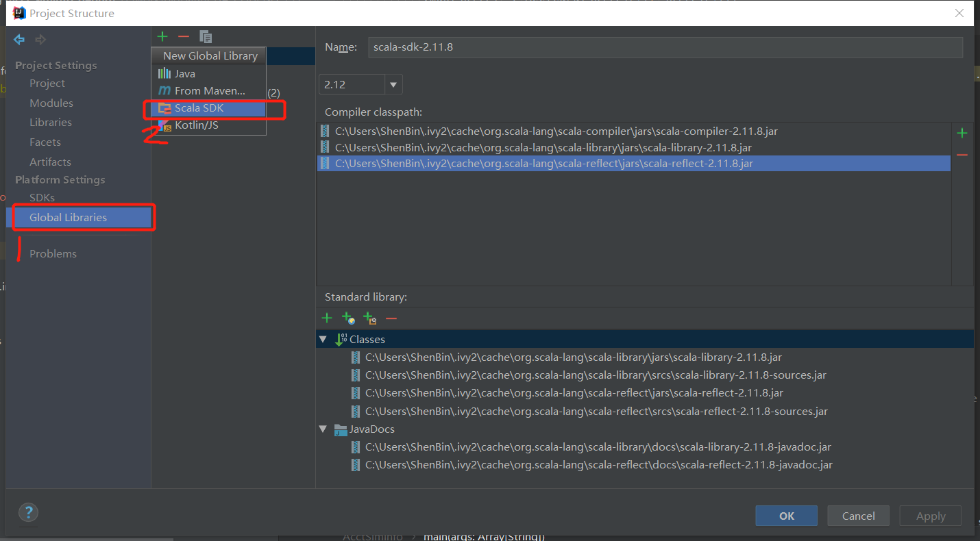Click the green add global library plus

pos(162,36)
